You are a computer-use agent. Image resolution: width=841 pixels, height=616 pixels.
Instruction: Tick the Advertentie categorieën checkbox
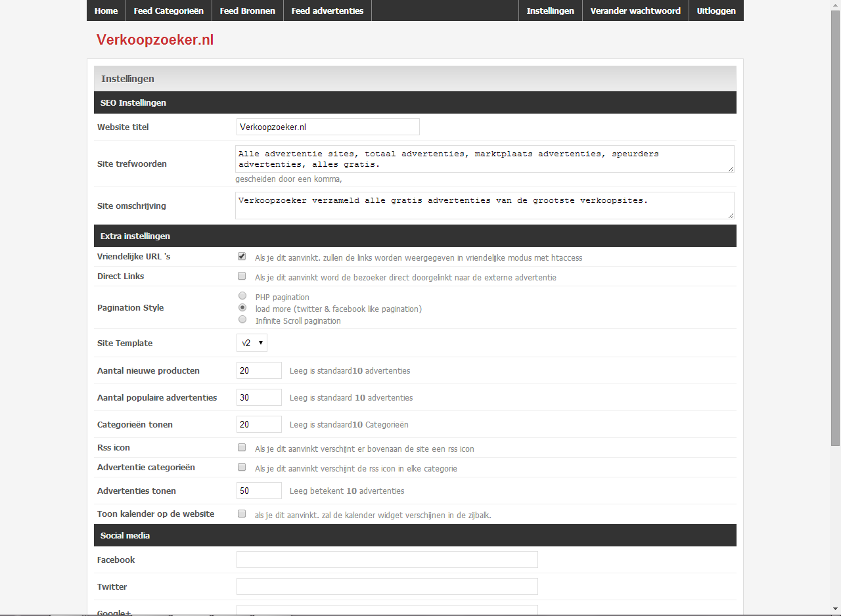point(242,468)
